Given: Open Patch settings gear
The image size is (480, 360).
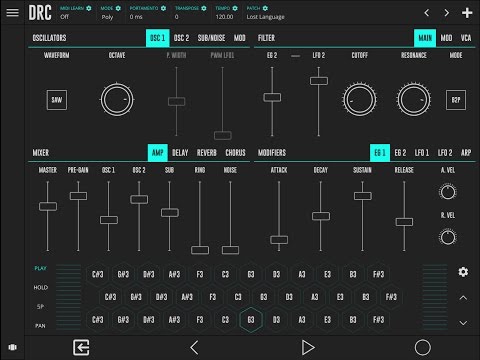Looking at the screenshot, I should coord(265,8).
